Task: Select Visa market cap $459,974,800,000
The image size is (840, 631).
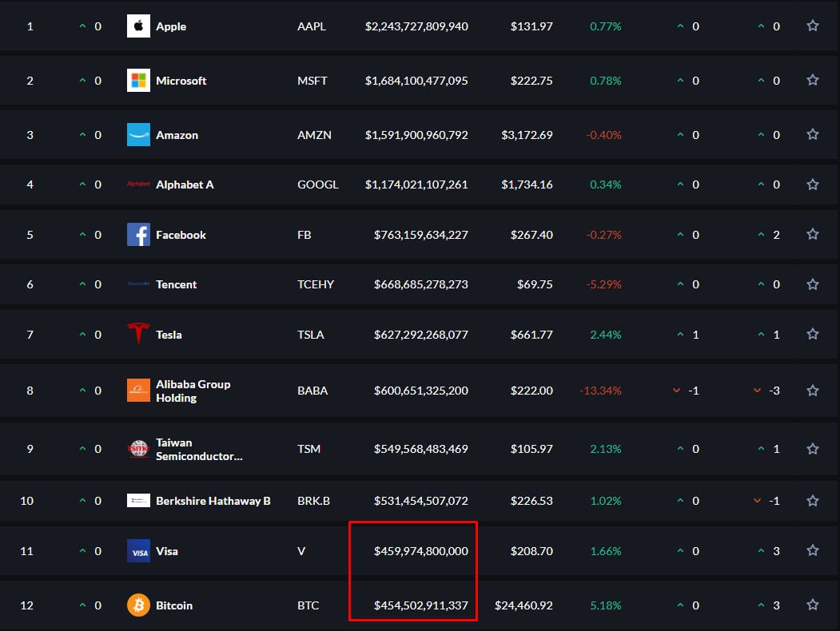Action: coord(421,551)
